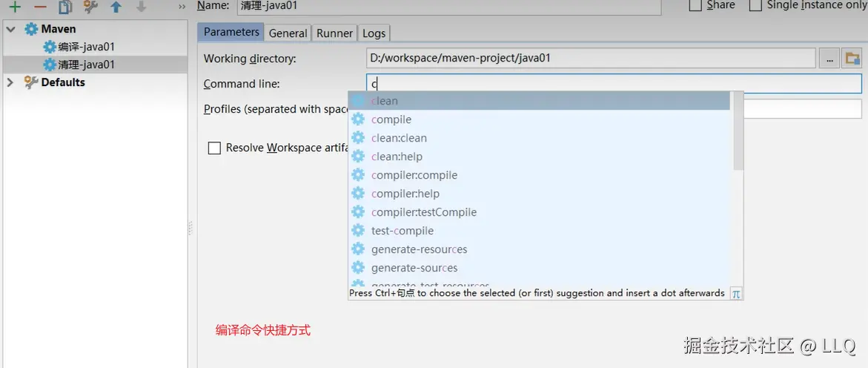Choose the generate-resources suggestion

539,249
